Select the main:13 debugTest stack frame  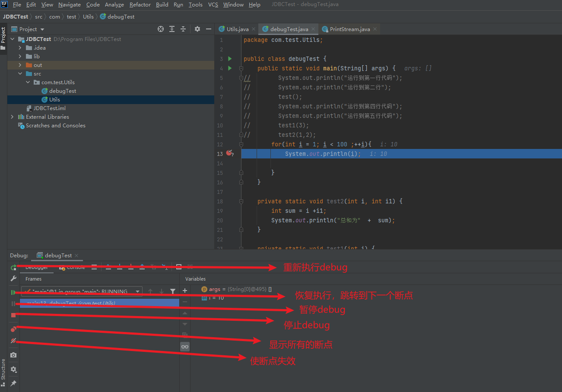(100, 303)
